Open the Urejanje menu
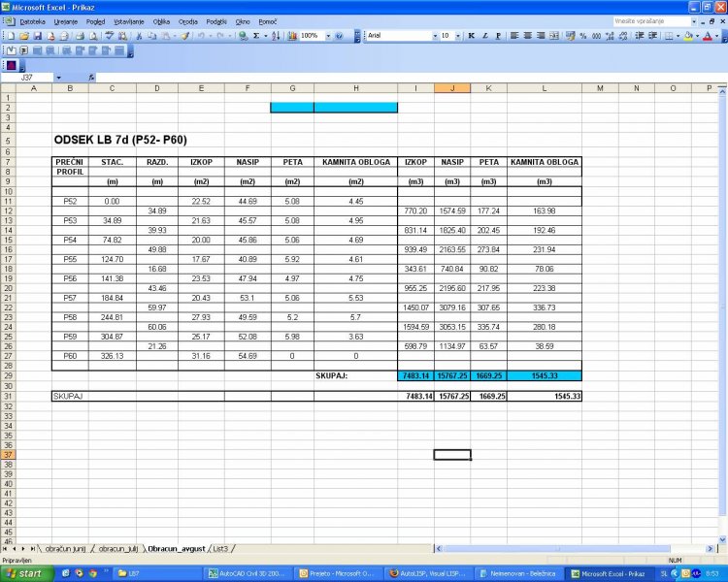Viewport: 728px width, 582px height. 65,21
